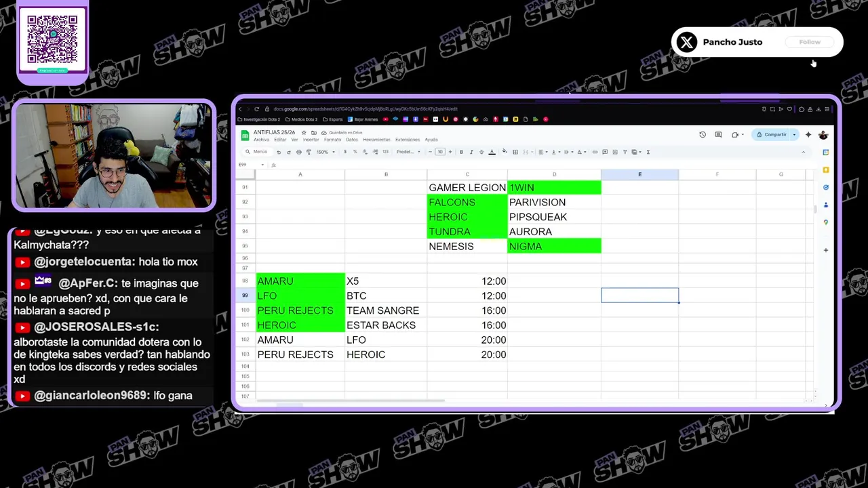
Task: Go back in the browser
Action: tap(240, 109)
